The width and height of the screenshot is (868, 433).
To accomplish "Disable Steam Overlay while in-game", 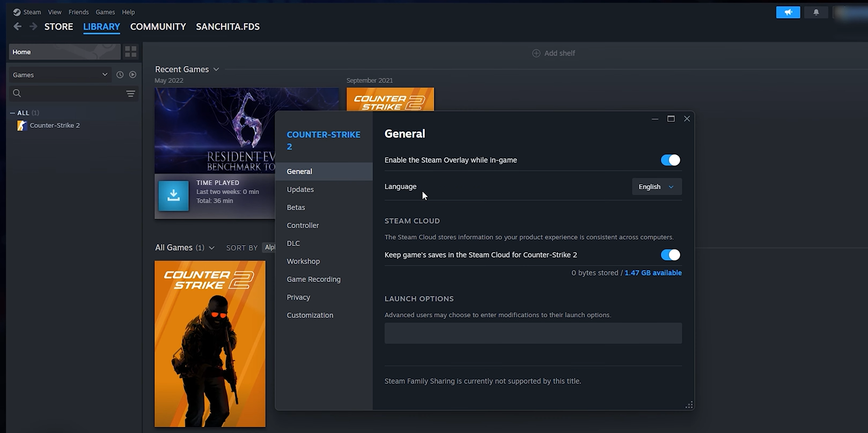I will point(670,160).
